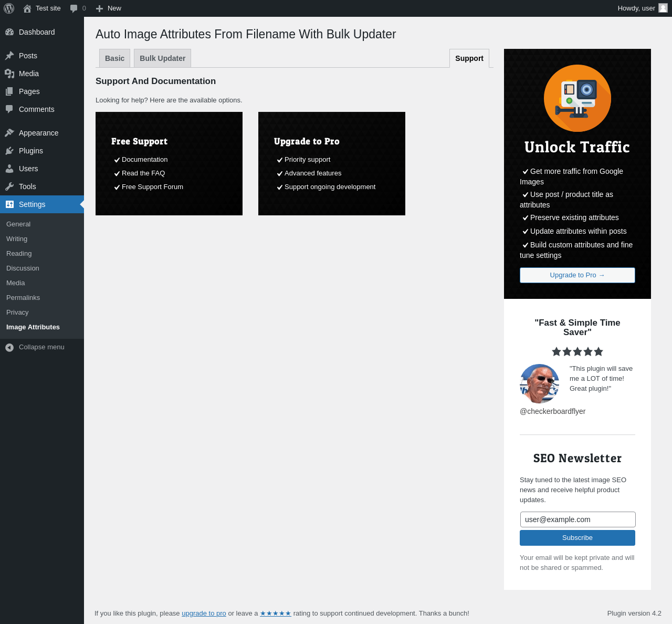Switch to the Bulk Updater tab

click(162, 58)
